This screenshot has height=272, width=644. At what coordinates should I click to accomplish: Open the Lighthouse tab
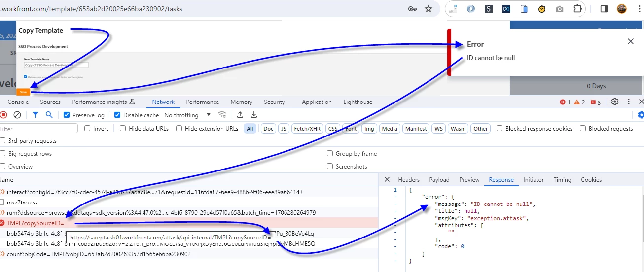[x=358, y=102]
